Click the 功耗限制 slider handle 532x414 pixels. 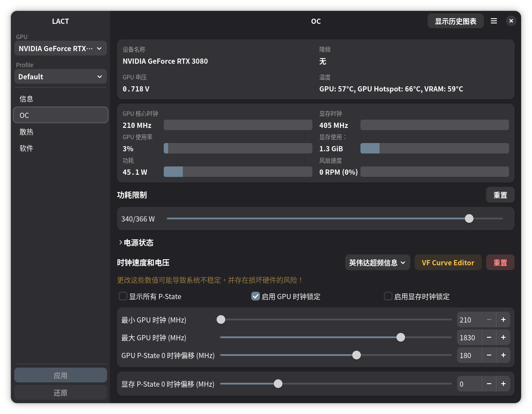pos(469,218)
